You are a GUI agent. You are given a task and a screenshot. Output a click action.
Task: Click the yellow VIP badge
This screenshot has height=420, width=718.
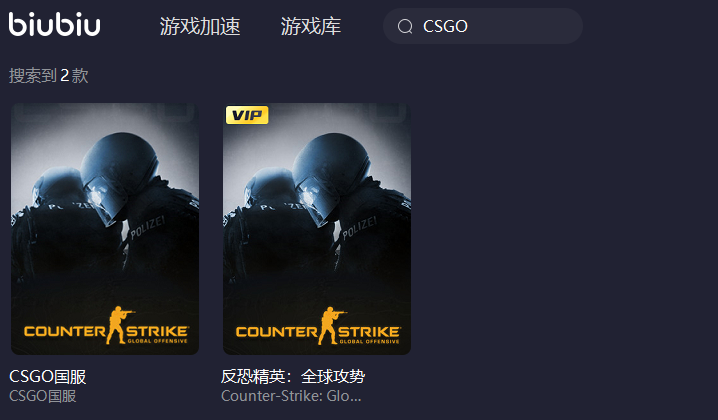pyautogui.click(x=247, y=115)
